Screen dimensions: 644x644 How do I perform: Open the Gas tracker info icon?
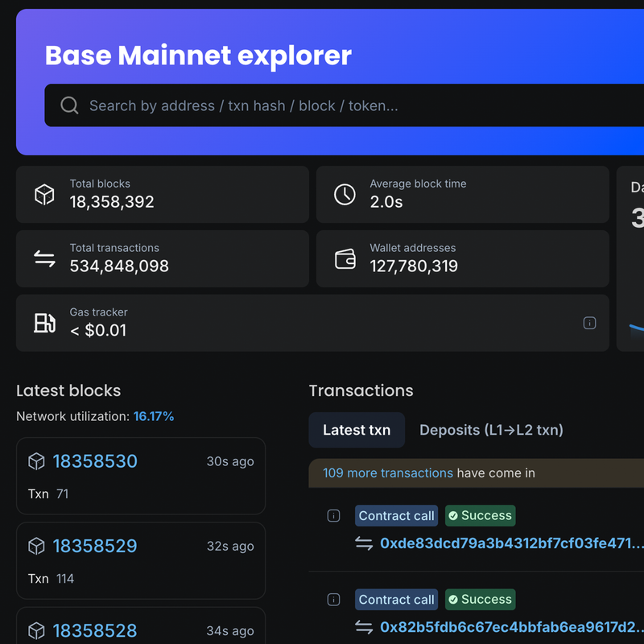pyautogui.click(x=589, y=323)
